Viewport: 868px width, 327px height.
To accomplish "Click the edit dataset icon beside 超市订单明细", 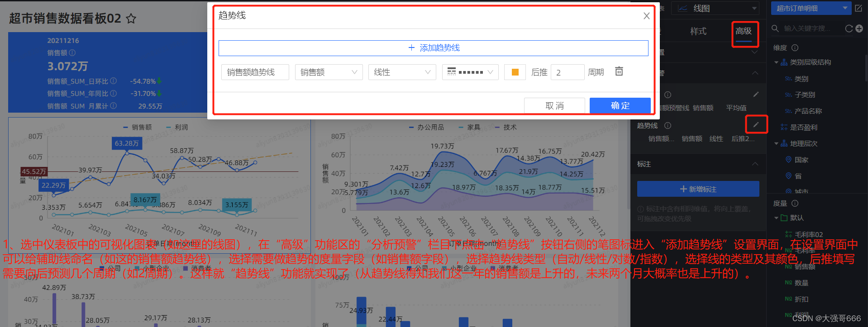I will point(858,8).
